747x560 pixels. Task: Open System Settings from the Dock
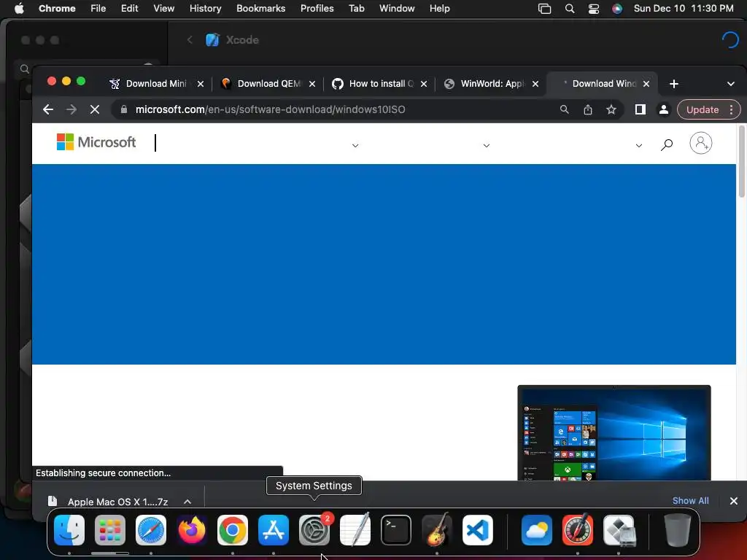314,530
